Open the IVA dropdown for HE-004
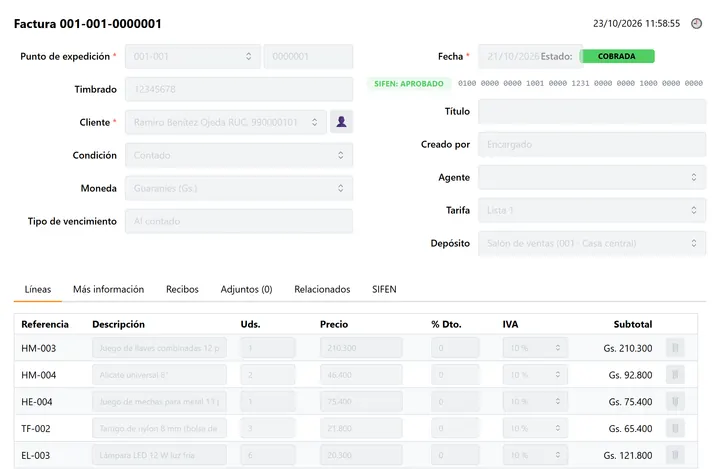The image size is (720, 469). tap(535, 401)
